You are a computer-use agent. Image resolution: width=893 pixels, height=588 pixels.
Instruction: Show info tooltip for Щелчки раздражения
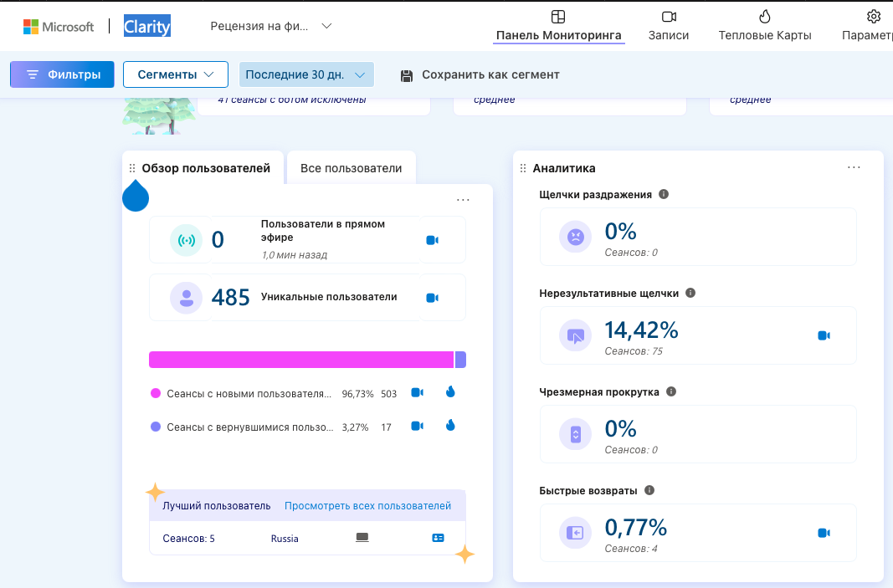[x=664, y=195]
